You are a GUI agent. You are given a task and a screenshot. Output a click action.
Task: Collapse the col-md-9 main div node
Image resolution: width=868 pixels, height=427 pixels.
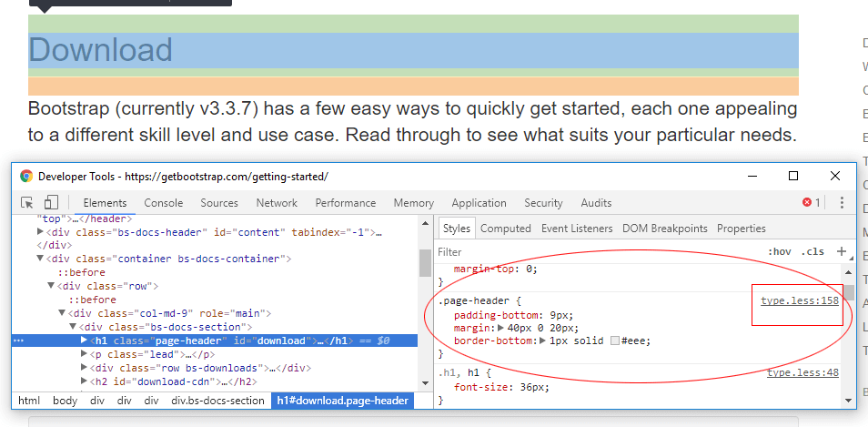(62, 313)
